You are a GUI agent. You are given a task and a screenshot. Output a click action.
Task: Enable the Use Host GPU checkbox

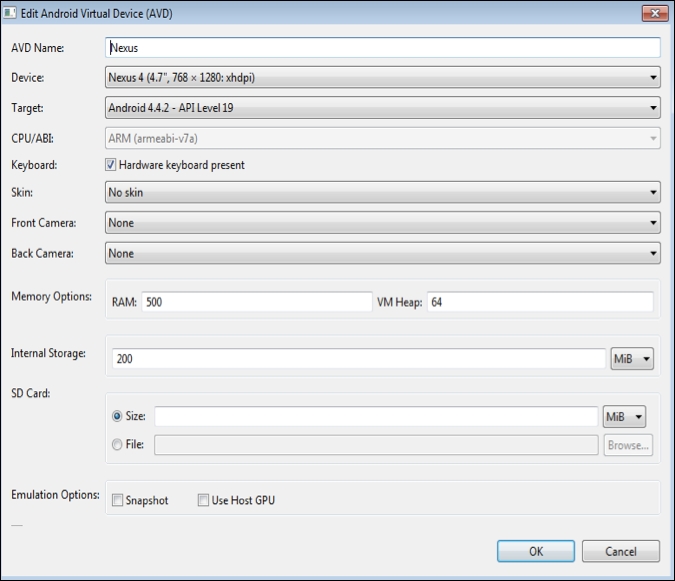(x=203, y=500)
